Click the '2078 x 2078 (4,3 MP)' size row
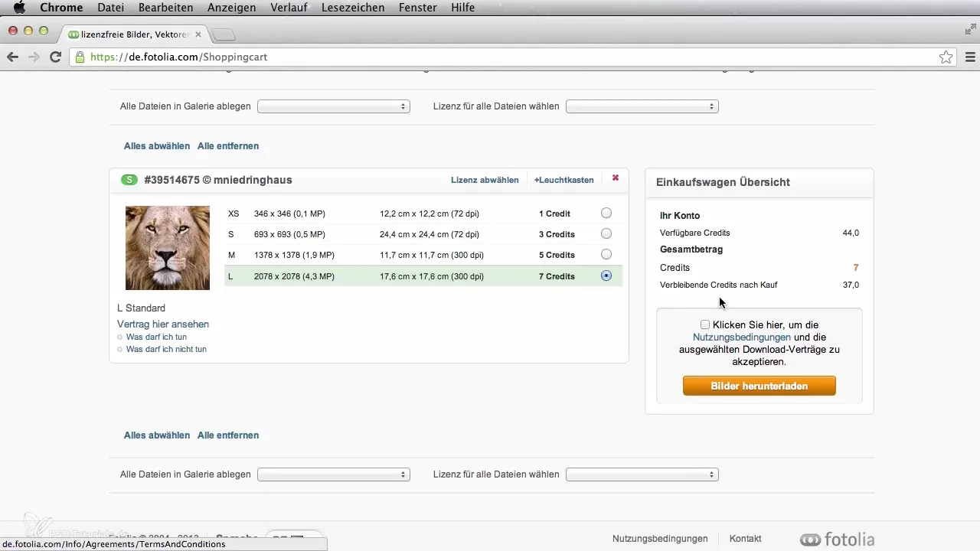Image resolution: width=980 pixels, height=551 pixels. pyautogui.click(x=423, y=276)
